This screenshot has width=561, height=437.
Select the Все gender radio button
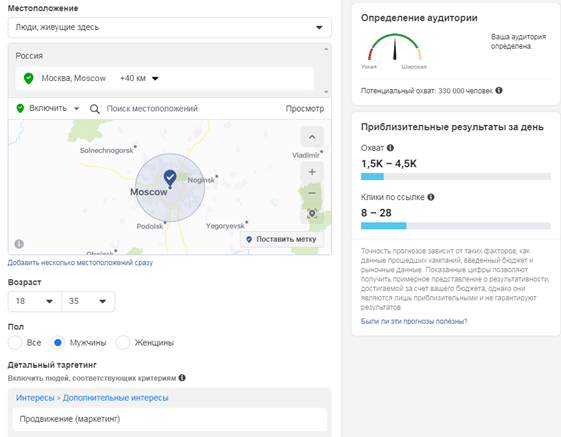[15, 343]
